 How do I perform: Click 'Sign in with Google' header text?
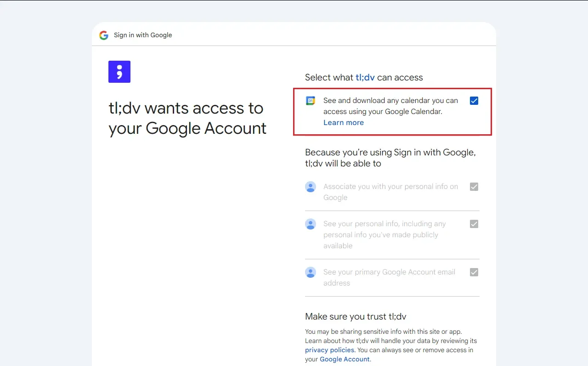(x=143, y=35)
